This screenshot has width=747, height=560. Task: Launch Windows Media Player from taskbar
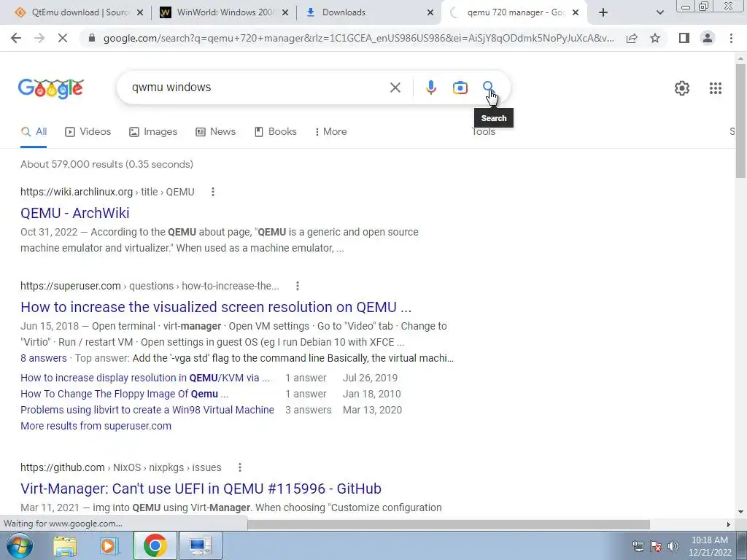click(109, 545)
